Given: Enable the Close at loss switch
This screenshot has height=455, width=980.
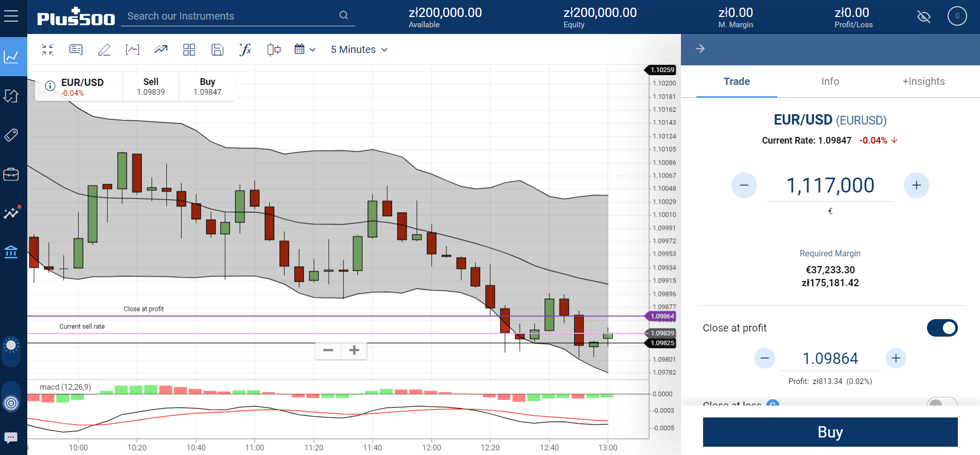Looking at the screenshot, I should pos(942,402).
